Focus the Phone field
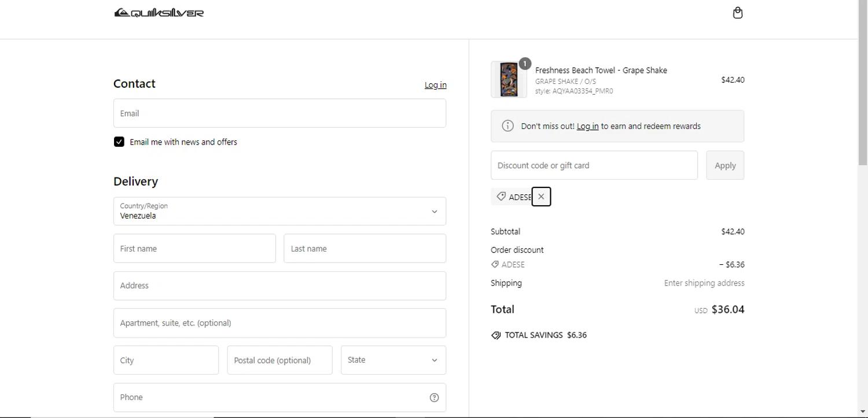 click(279, 397)
